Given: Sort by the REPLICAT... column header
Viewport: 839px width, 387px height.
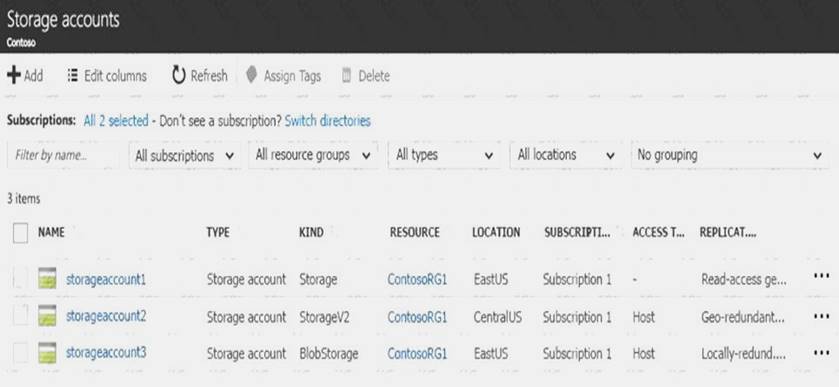Looking at the screenshot, I should pyautogui.click(x=728, y=232).
